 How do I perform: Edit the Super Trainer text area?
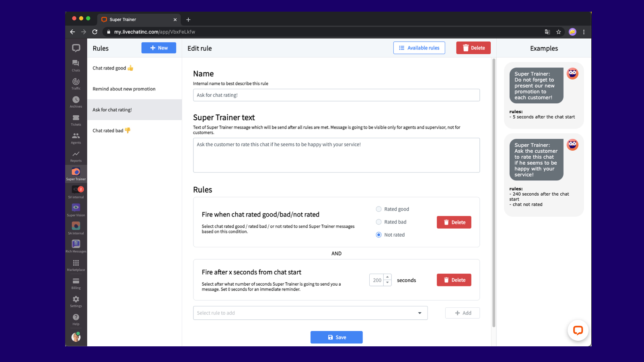click(336, 155)
